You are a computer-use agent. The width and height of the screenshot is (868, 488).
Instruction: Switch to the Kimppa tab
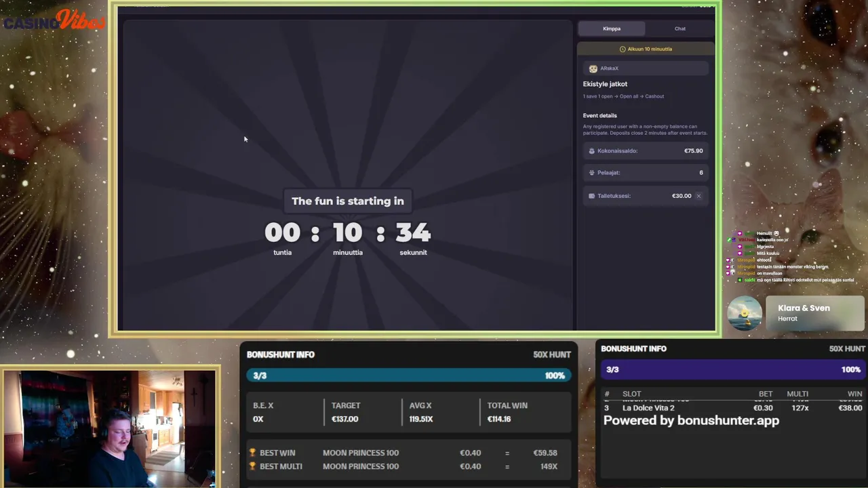click(x=612, y=28)
